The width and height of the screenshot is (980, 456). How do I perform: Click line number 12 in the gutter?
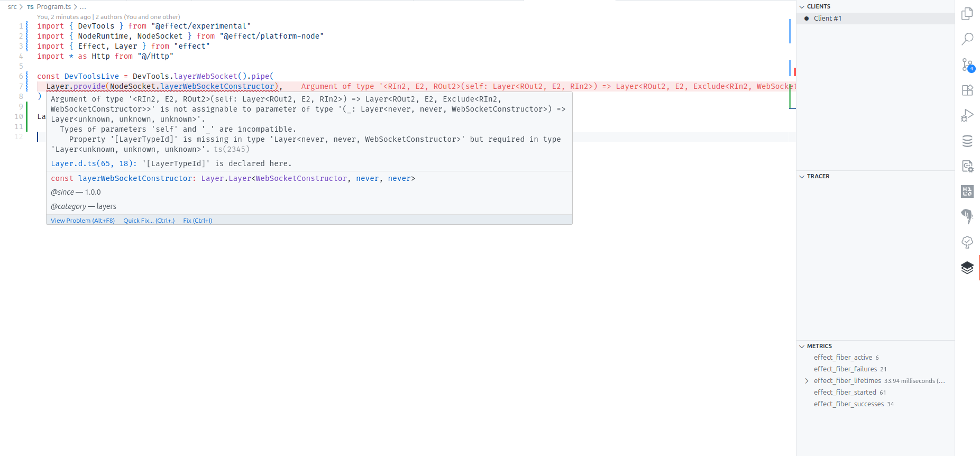[x=19, y=136]
